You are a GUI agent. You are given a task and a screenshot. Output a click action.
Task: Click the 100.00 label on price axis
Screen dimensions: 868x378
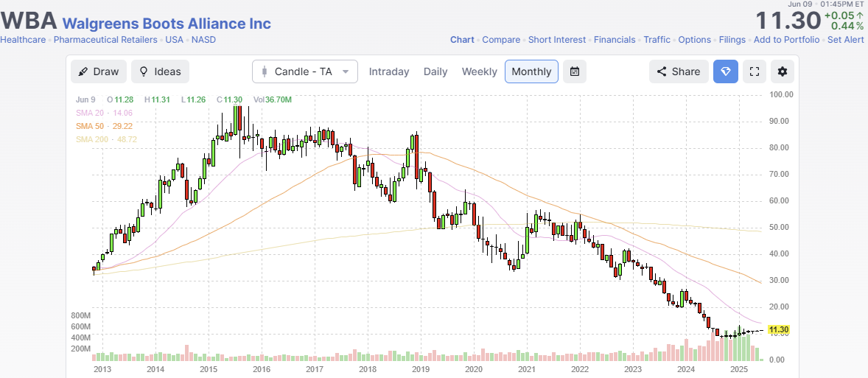tap(782, 94)
